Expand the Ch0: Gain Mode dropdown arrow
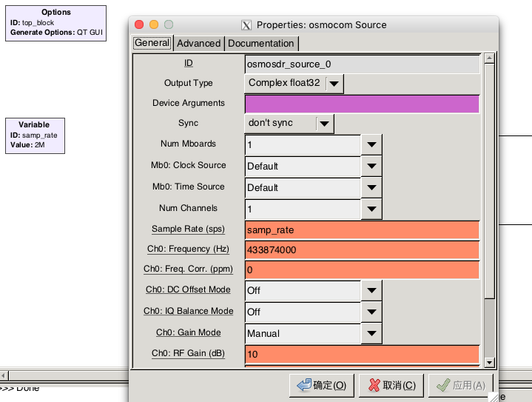532x402 pixels. (x=371, y=333)
